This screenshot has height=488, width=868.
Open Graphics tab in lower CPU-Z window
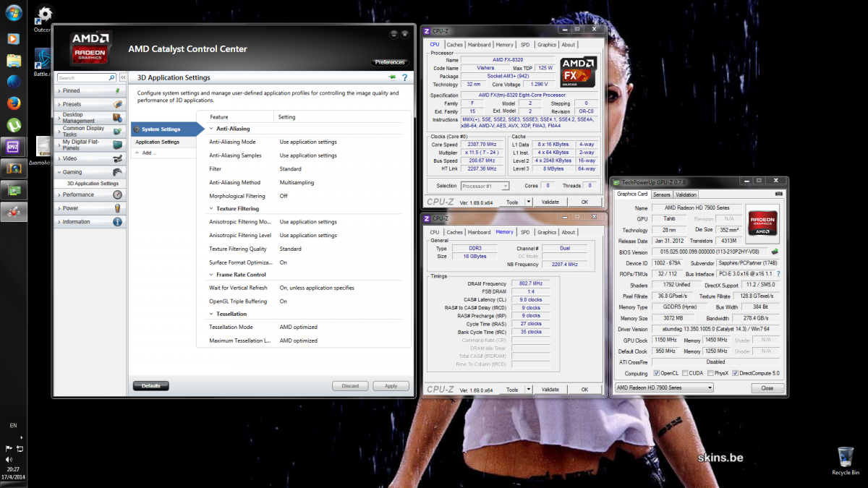(547, 232)
